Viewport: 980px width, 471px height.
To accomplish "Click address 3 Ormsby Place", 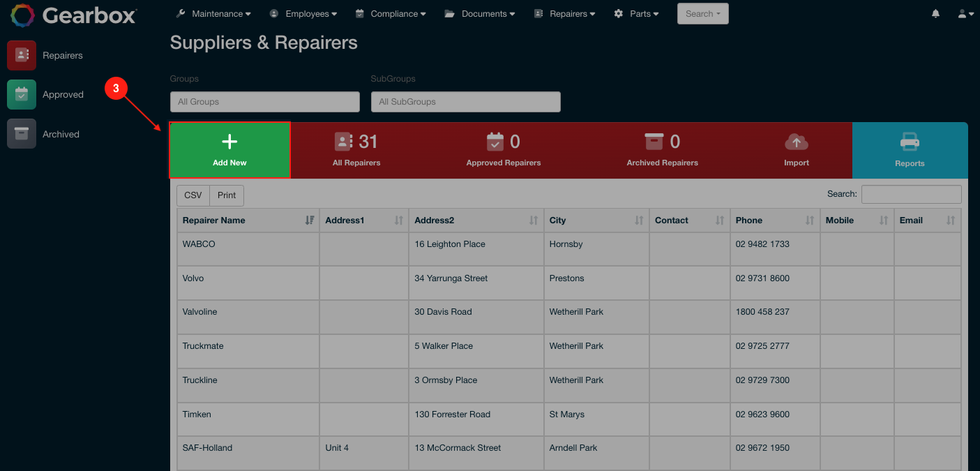I will point(446,380).
